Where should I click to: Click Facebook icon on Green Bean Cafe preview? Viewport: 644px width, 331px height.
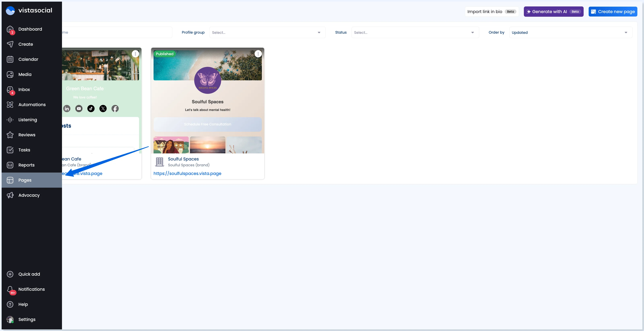(115, 109)
